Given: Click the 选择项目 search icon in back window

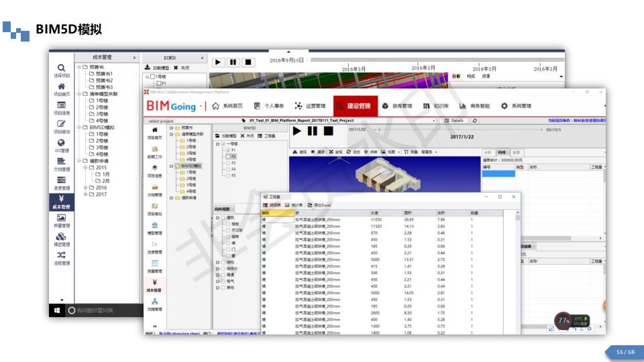Looking at the screenshot, I should coord(61,68).
